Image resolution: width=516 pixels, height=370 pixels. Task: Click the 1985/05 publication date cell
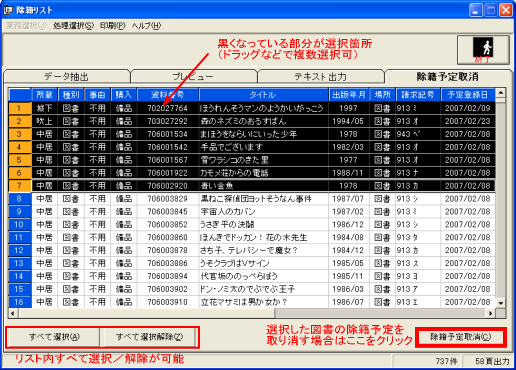pyautogui.click(x=349, y=263)
